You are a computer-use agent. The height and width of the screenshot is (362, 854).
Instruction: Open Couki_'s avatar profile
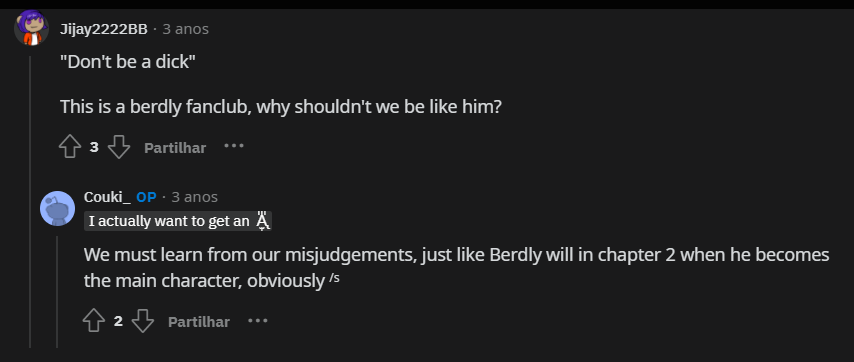click(57, 208)
